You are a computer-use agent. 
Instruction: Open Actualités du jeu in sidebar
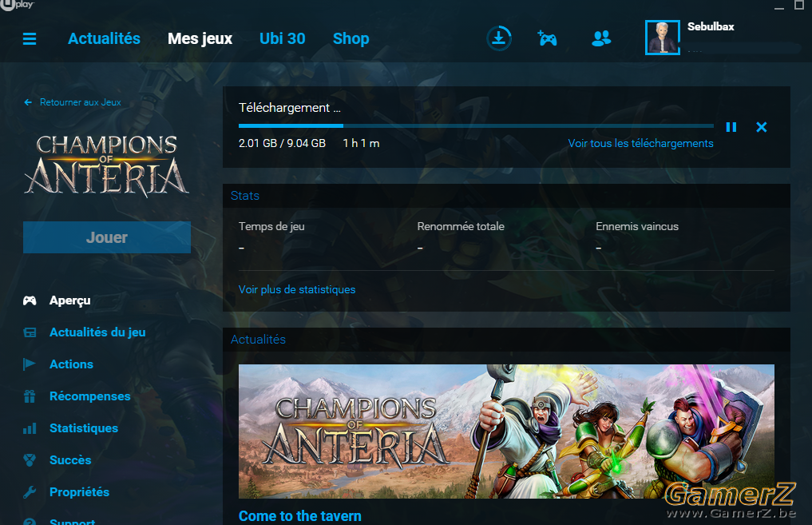(x=97, y=332)
